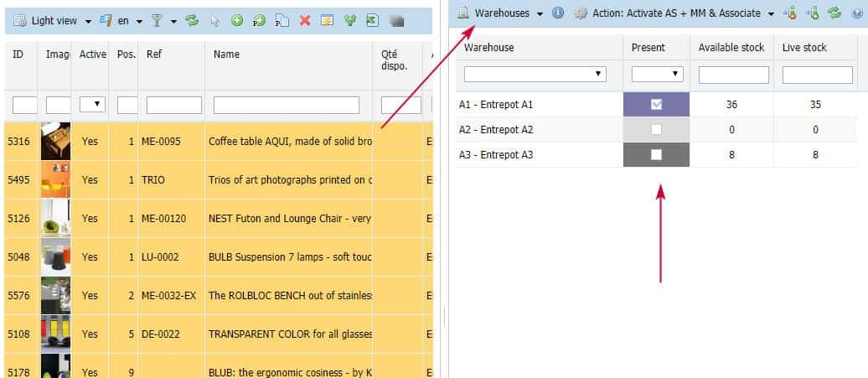Check Present box for A2 - Entrepot A2
This screenshot has width=868, height=378.
point(656,130)
